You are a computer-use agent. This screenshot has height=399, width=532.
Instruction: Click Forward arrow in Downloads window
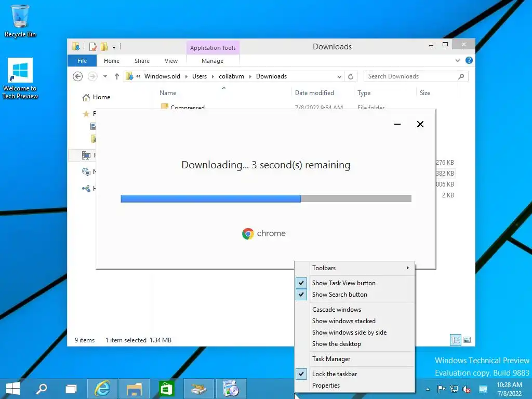point(92,76)
